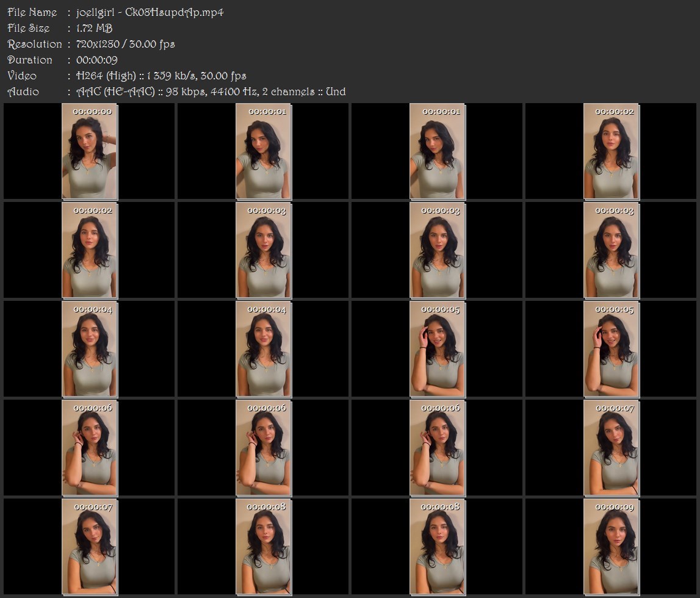The height and width of the screenshot is (598, 700).
Task: Open the first thumbnail stamped 00:00:08
Action: click(264, 547)
